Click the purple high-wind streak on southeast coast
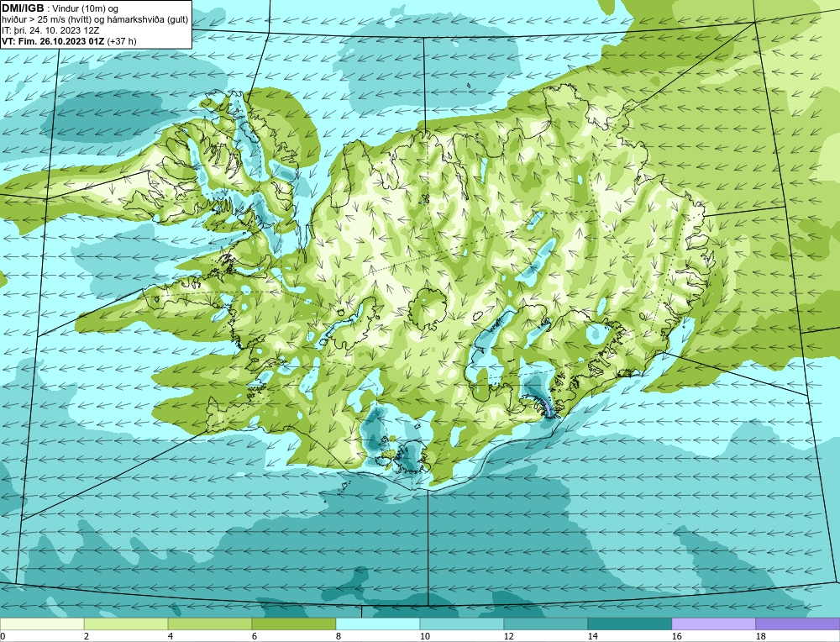This screenshot has height=642, width=840. 548,408
